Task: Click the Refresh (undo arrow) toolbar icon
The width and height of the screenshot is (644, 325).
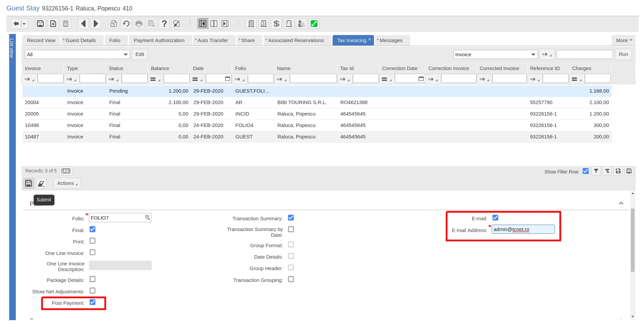Action: pos(126,24)
